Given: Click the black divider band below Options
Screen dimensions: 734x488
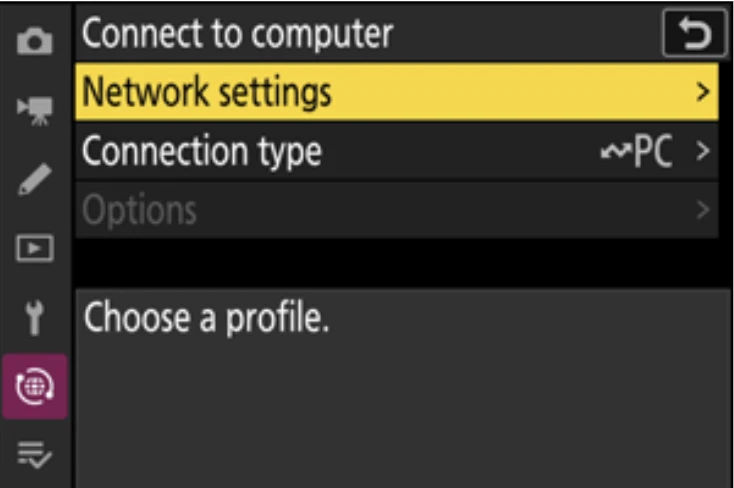Looking at the screenshot, I should [x=403, y=263].
